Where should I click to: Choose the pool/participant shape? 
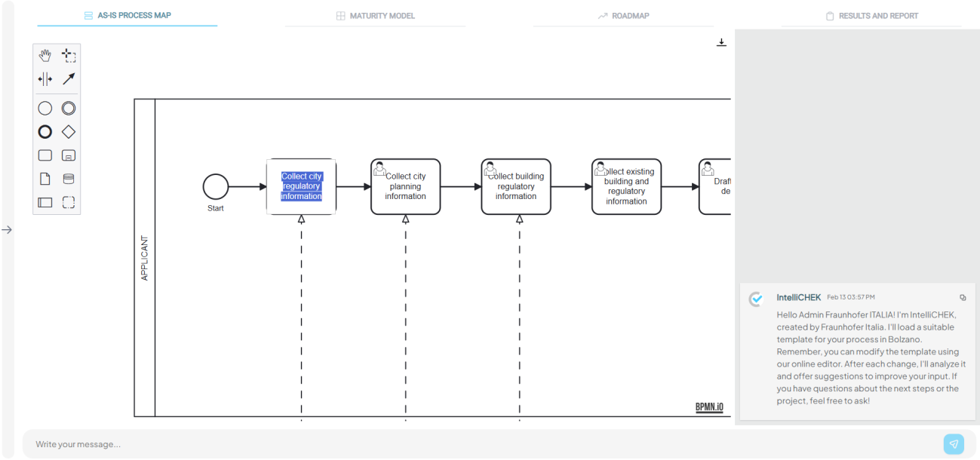45,202
